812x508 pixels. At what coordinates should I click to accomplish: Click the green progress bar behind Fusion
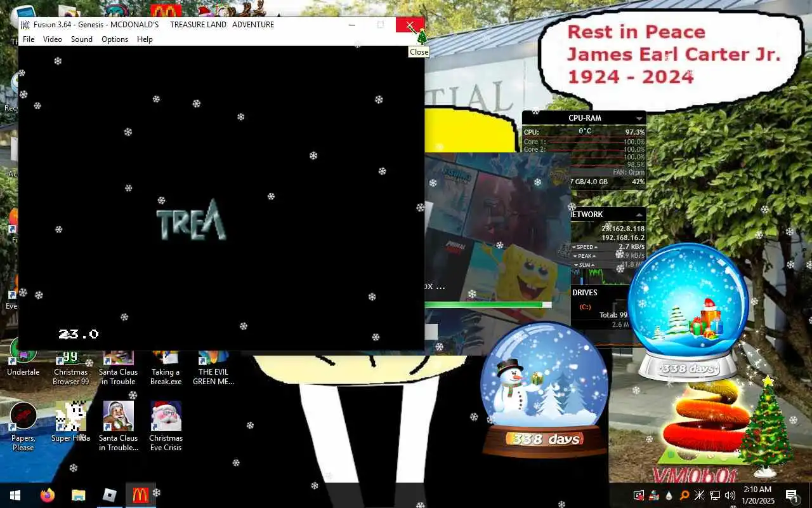click(x=487, y=305)
